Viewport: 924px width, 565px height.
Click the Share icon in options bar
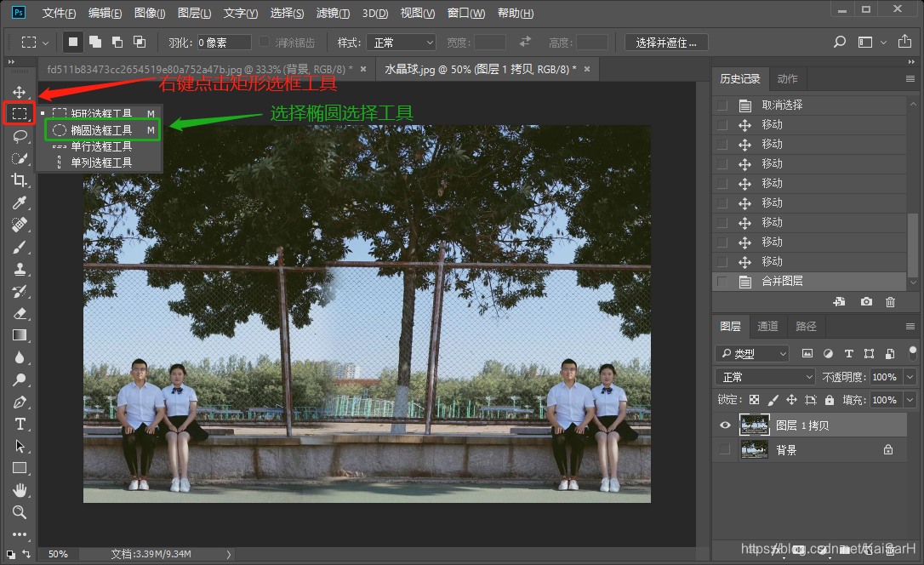904,42
